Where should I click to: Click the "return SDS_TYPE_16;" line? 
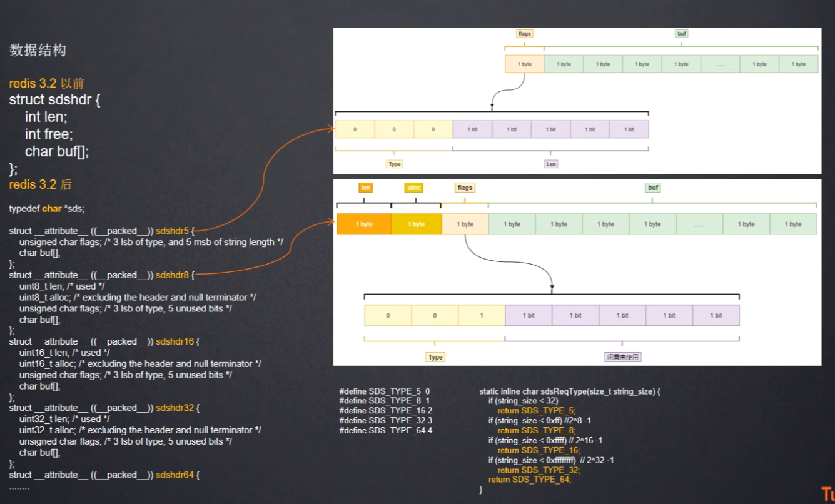pos(539,450)
